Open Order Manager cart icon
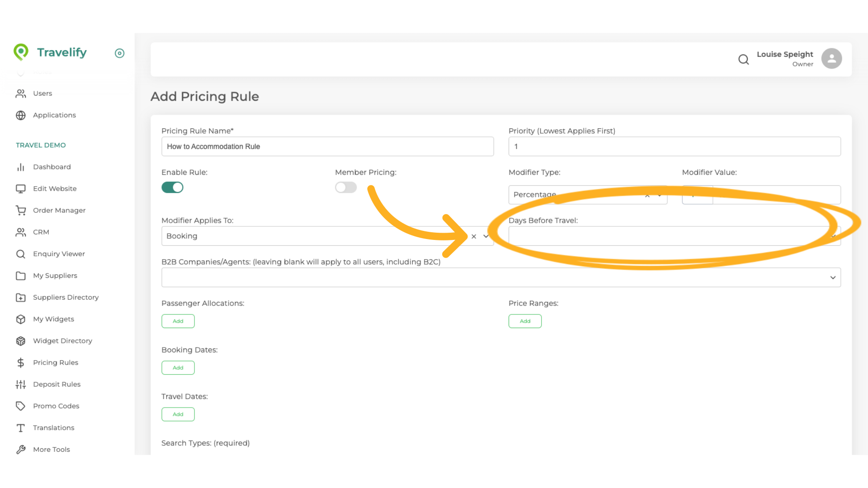 [21, 210]
